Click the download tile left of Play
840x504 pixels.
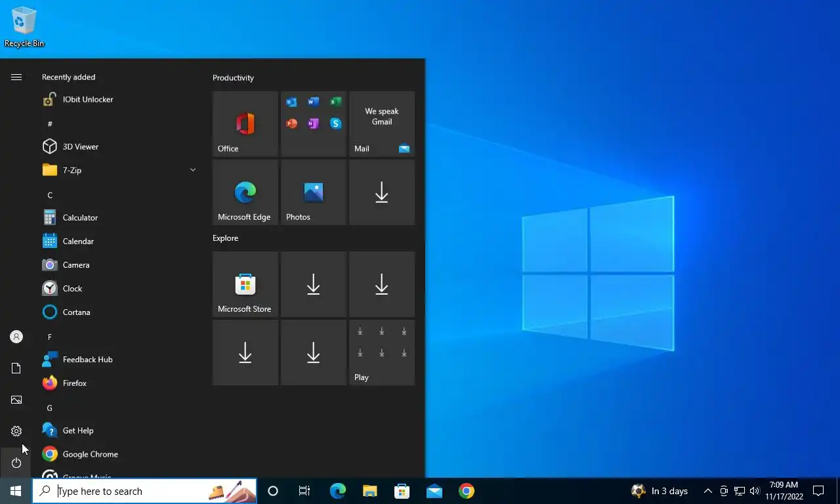[314, 352]
